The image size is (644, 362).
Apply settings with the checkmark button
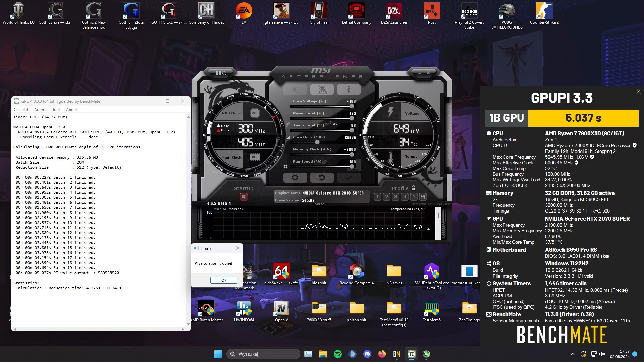[348, 178]
